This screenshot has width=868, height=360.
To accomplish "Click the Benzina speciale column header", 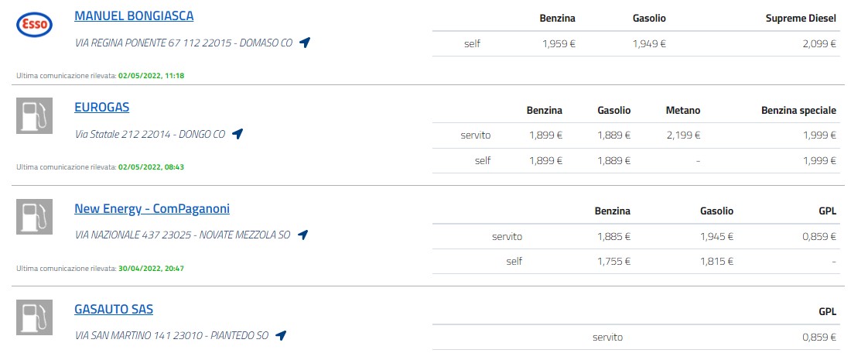I will tap(799, 111).
